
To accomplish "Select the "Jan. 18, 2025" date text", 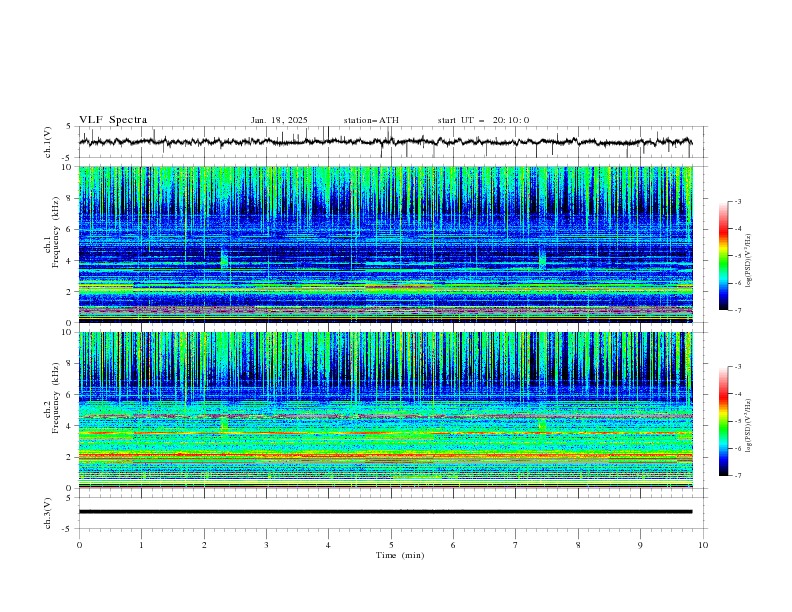I will [x=279, y=120].
